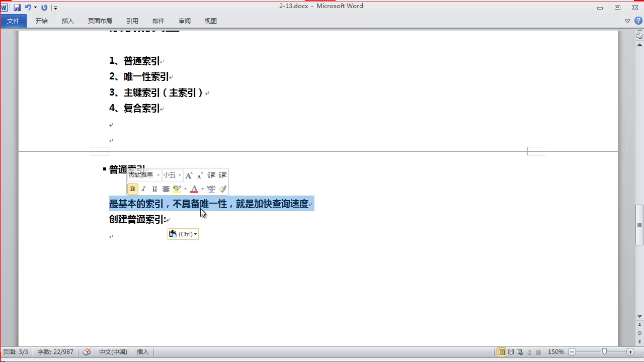Viewport: 644px width, 362px height.
Task: Open font color dropdown arrow
Action: (202, 189)
